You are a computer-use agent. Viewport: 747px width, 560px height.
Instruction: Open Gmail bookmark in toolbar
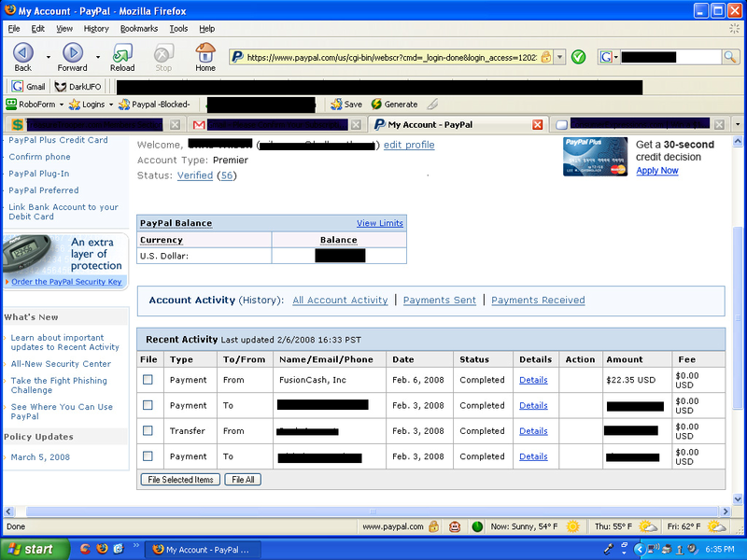[28, 87]
